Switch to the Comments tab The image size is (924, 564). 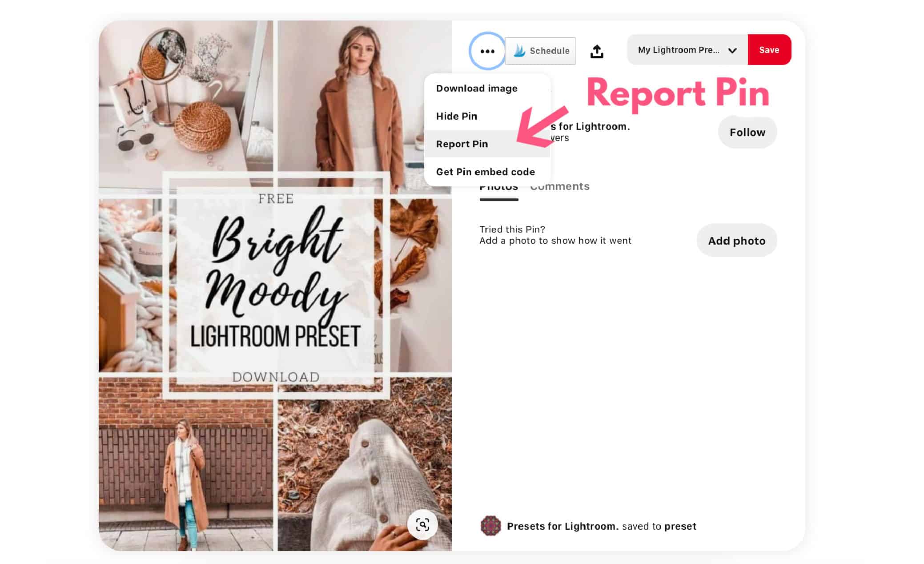click(x=560, y=187)
